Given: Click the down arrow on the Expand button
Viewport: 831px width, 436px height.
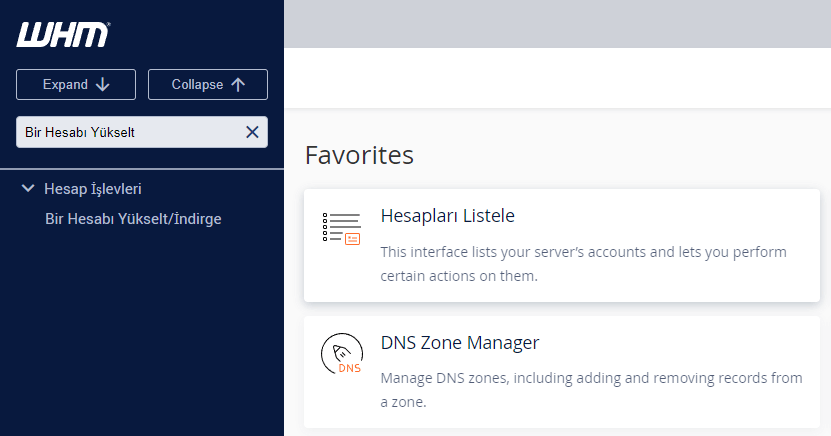Looking at the screenshot, I should click(102, 85).
